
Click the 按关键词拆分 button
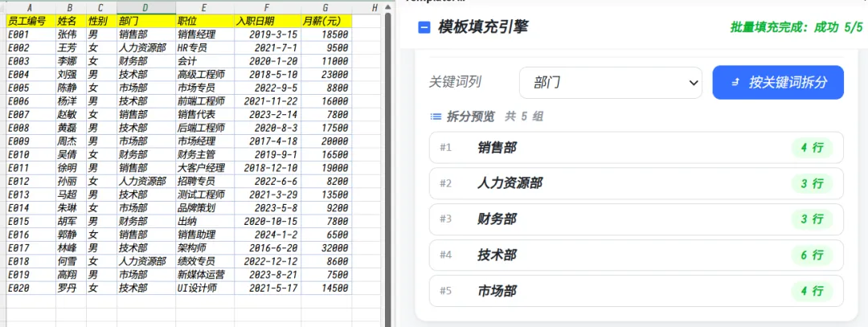[778, 83]
